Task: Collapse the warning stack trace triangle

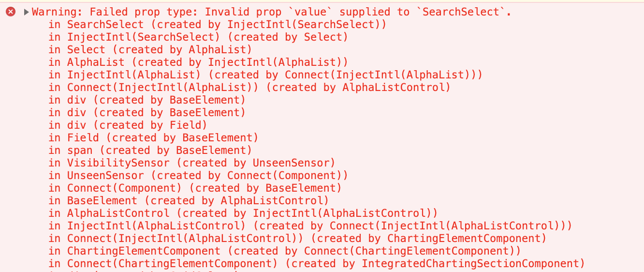Action: [26, 12]
